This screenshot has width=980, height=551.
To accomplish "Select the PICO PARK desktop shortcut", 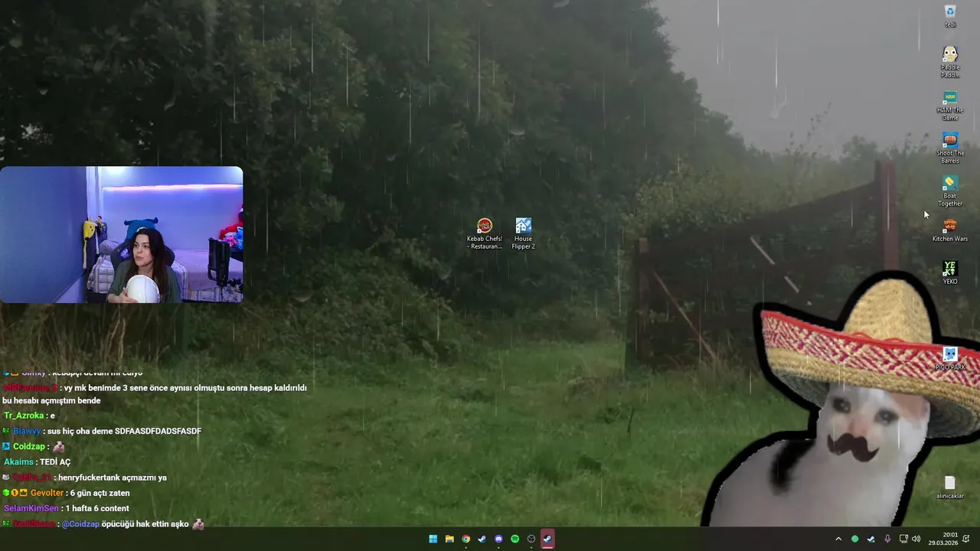I will pyautogui.click(x=950, y=358).
